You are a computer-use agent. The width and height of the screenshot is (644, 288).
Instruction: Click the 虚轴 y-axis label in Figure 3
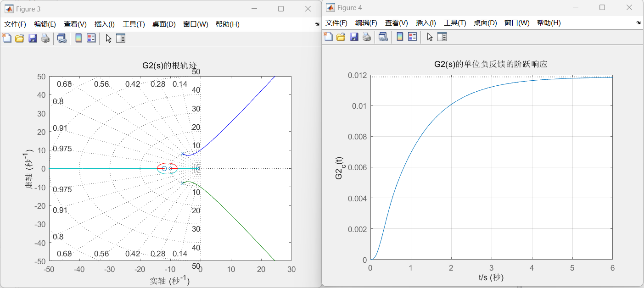click(x=30, y=168)
